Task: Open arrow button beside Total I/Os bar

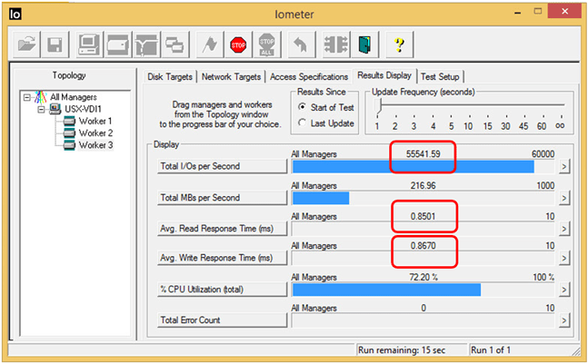Action: [564, 167]
